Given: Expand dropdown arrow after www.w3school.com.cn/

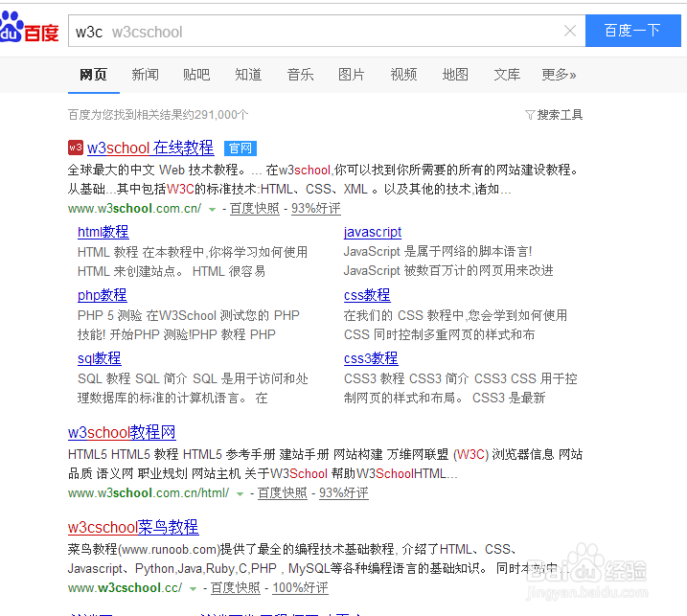Looking at the screenshot, I should [212, 210].
